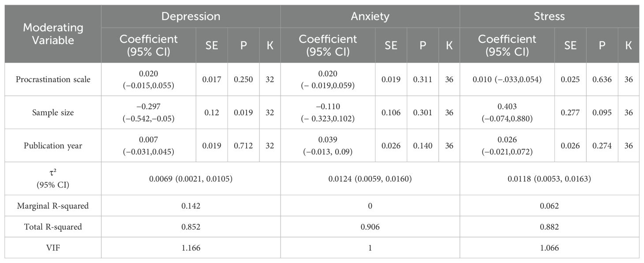Click the Stress P value 0.636
This screenshot has height=263, width=644.
pos(602,79)
